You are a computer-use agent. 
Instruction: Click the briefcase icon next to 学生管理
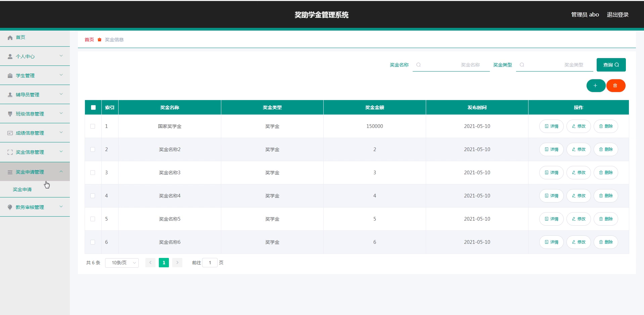point(10,76)
